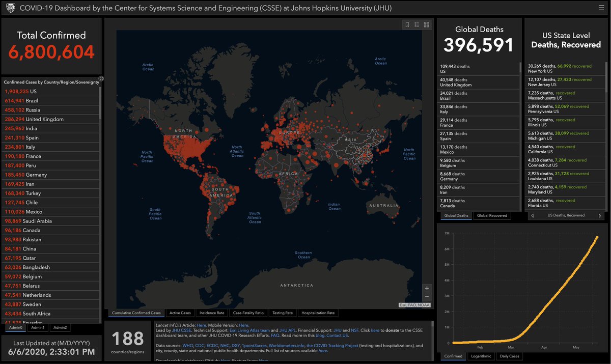Switch to Global Recovered tab
This screenshot has width=611, height=364.
(x=492, y=215)
